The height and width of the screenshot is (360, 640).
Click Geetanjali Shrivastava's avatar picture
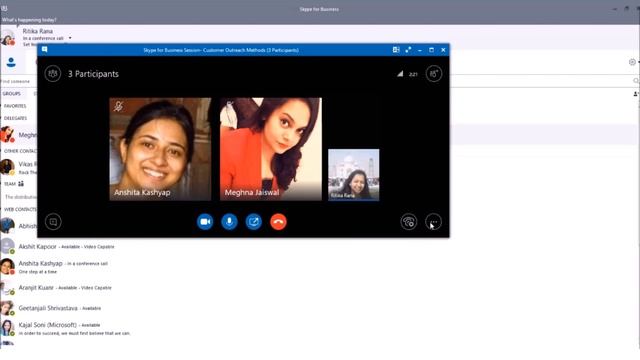[7, 308]
